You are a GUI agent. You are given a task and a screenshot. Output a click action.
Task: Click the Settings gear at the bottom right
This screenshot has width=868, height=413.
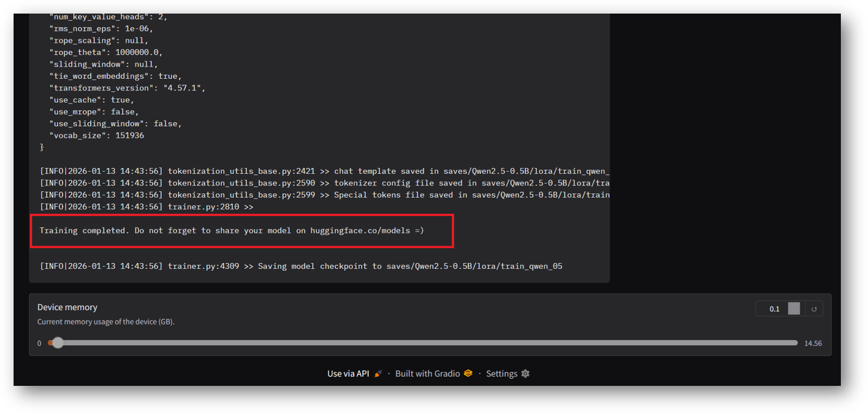pos(524,373)
